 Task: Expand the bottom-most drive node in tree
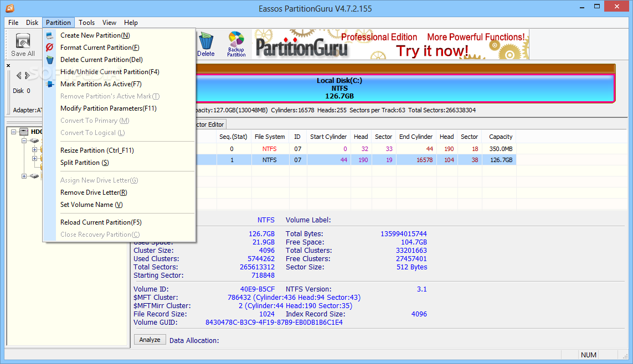click(24, 176)
